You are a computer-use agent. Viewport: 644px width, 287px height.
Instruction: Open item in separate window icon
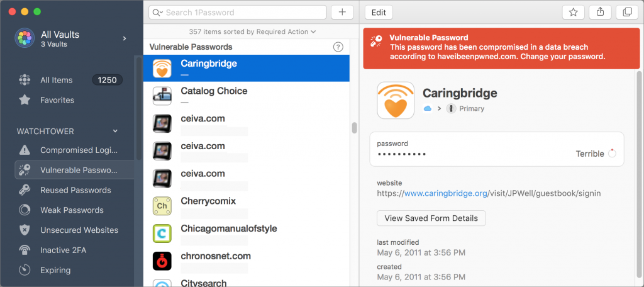click(627, 13)
